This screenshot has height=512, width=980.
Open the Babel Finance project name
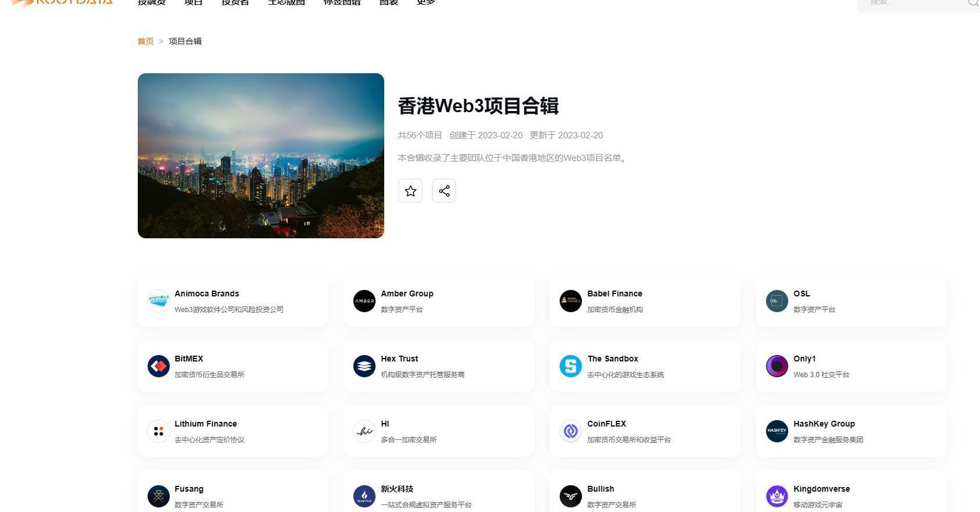point(614,293)
